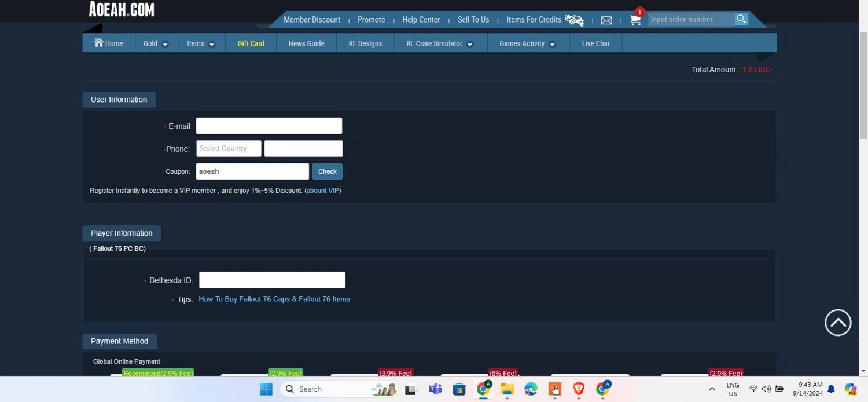
Task: Expand the Items dropdown menu
Action: point(200,43)
